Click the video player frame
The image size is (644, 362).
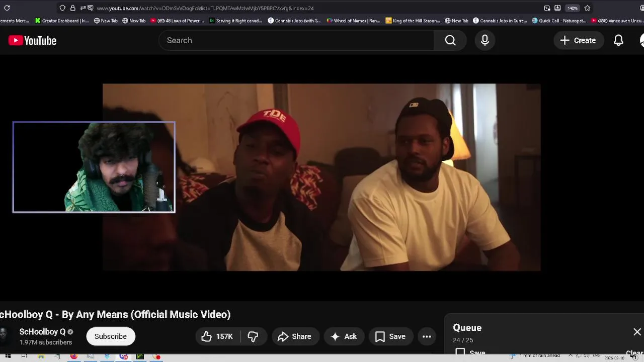point(321,177)
